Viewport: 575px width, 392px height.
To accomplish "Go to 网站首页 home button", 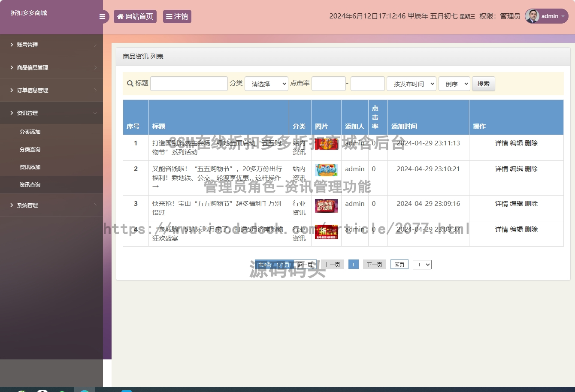I will pyautogui.click(x=135, y=17).
